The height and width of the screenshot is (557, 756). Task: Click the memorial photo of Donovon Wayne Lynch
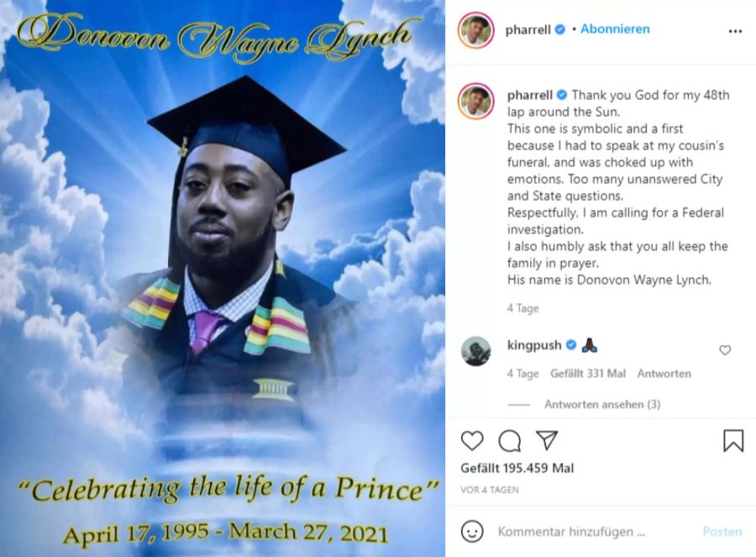click(x=223, y=278)
